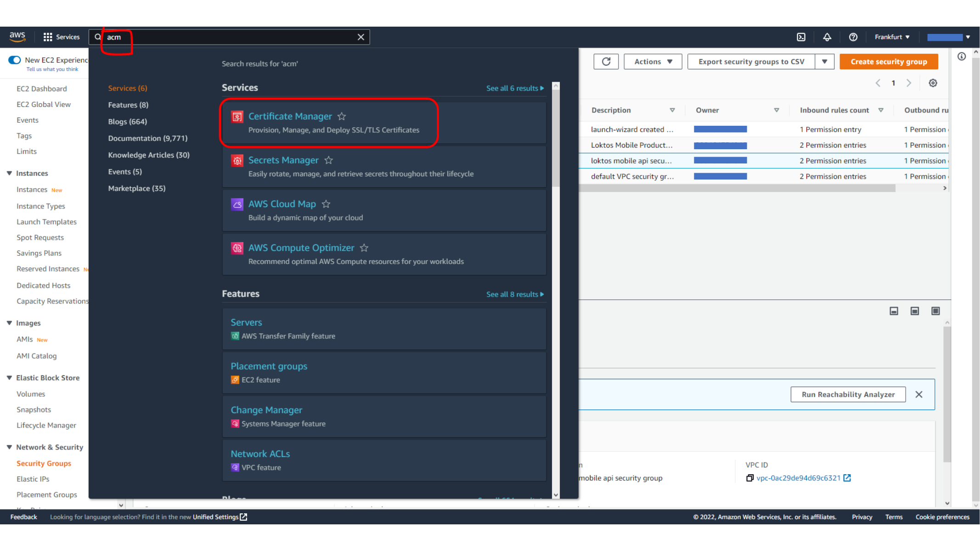The image size is (980, 551).
Task: Open Unified Settings link in footer
Action: (x=220, y=517)
